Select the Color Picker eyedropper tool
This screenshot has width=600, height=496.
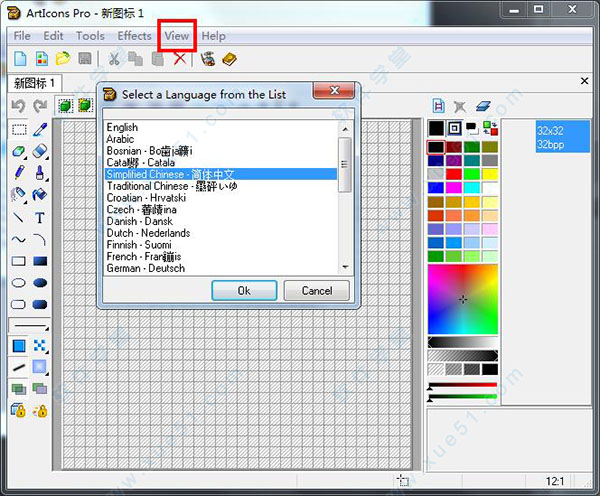click(x=40, y=130)
